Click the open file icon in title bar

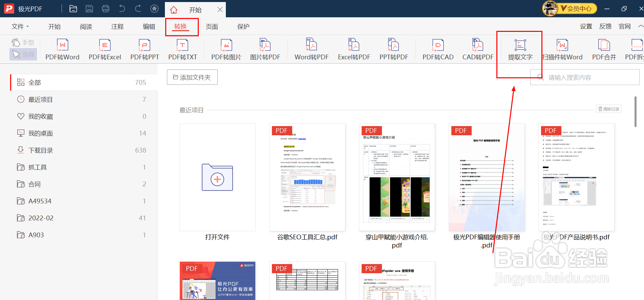73,9
